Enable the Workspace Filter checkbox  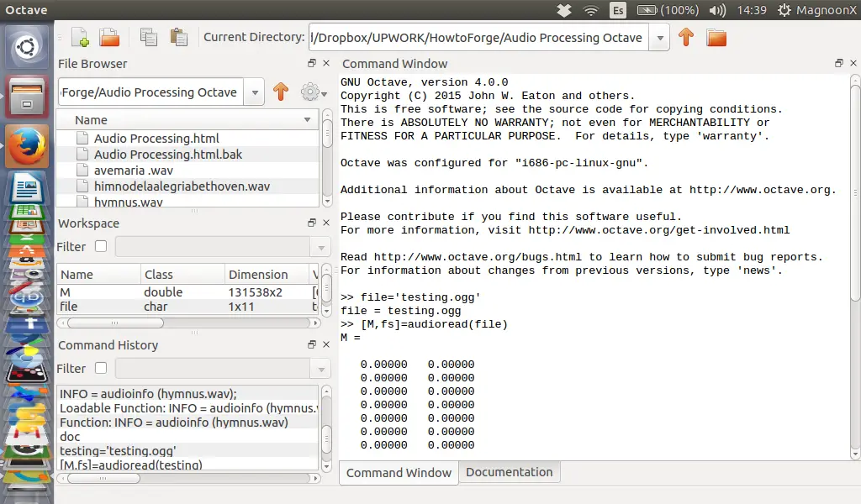[101, 245]
